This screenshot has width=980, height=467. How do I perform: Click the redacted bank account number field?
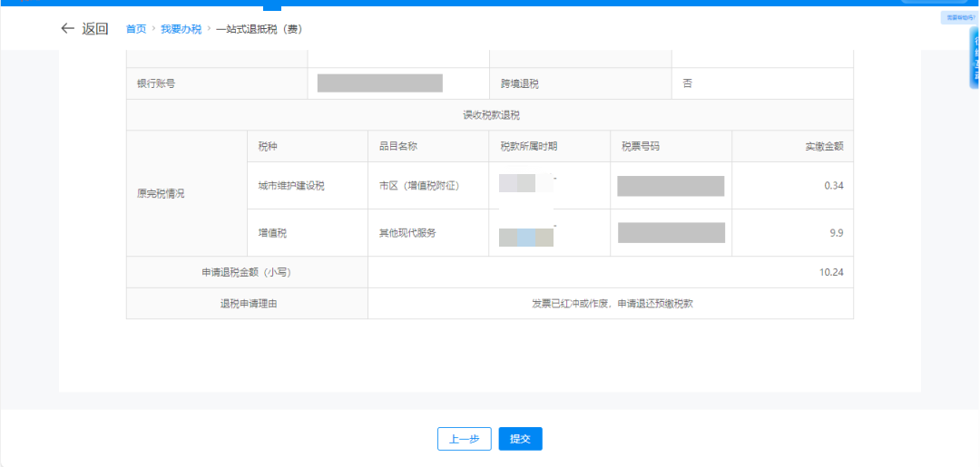pos(380,83)
